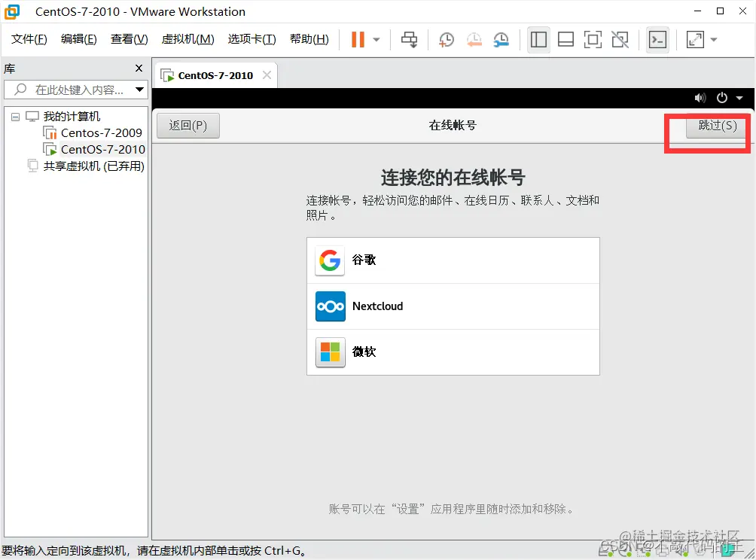Open the console view icon
Viewport: 756px width, 560px height.
point(657,40)
